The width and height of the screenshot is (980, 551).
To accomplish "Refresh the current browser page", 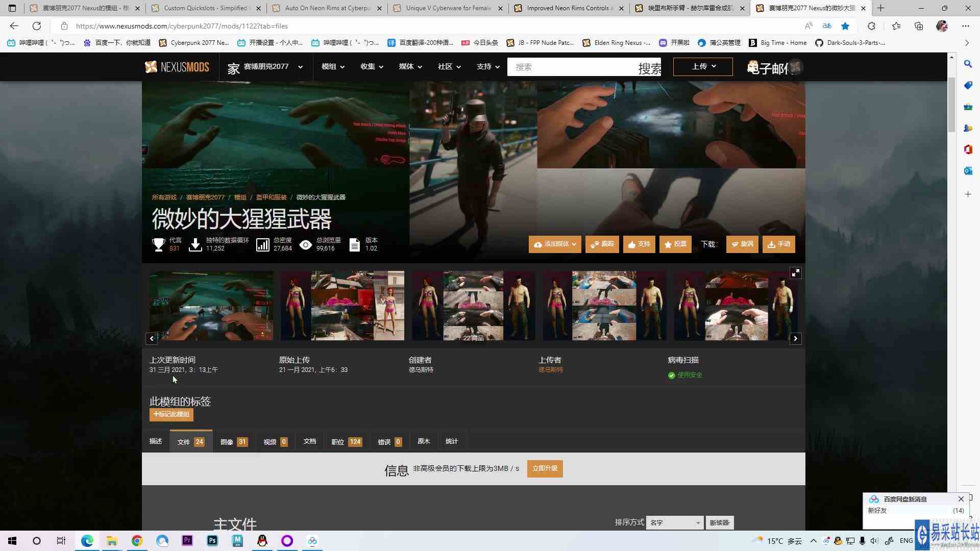I will pos(37,26).
